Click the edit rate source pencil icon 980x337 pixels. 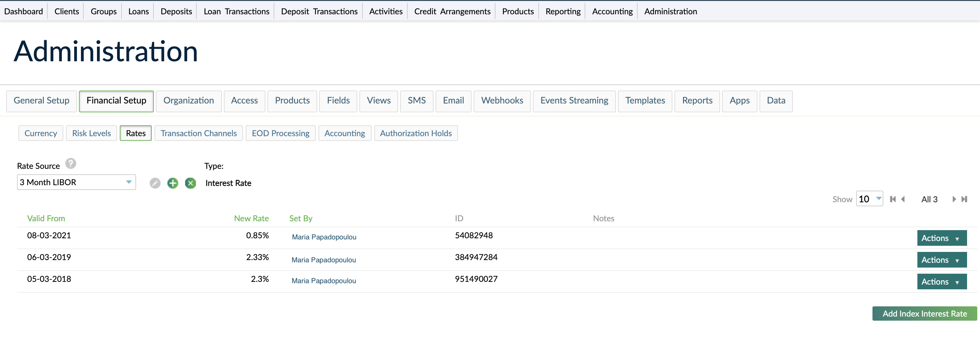pyautogui.click(x=155, y=183)
